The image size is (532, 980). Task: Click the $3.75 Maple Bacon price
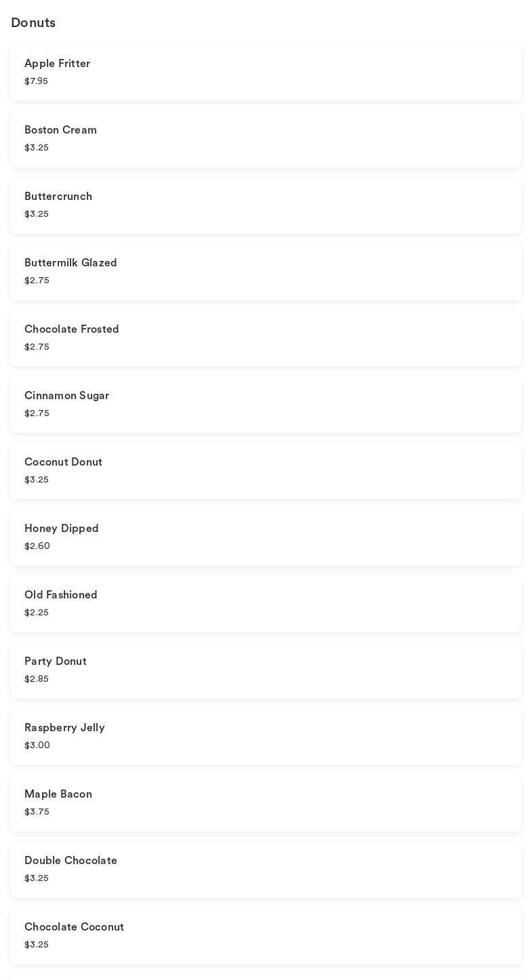click(37, 812)
